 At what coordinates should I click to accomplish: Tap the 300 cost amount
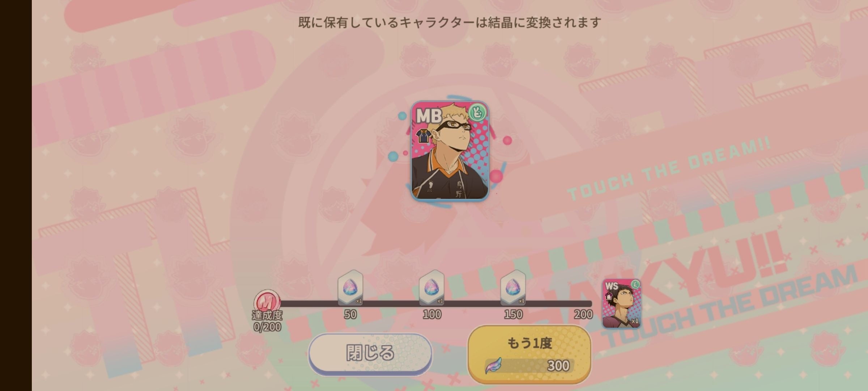(558, 366)
